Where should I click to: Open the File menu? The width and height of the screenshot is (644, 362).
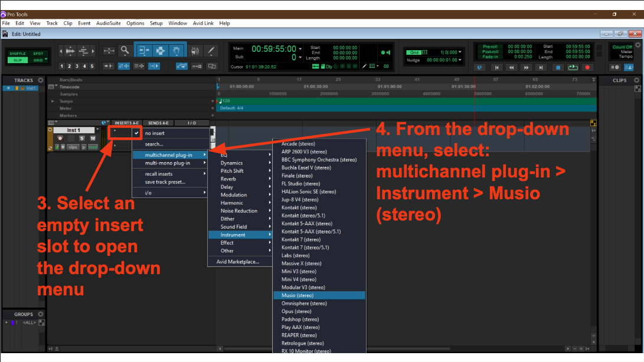[6, 24]
